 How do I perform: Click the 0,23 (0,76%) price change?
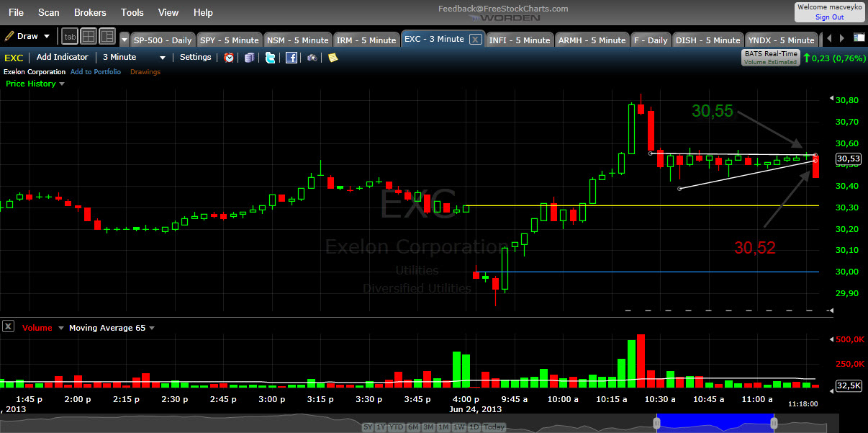click(834, 58)
